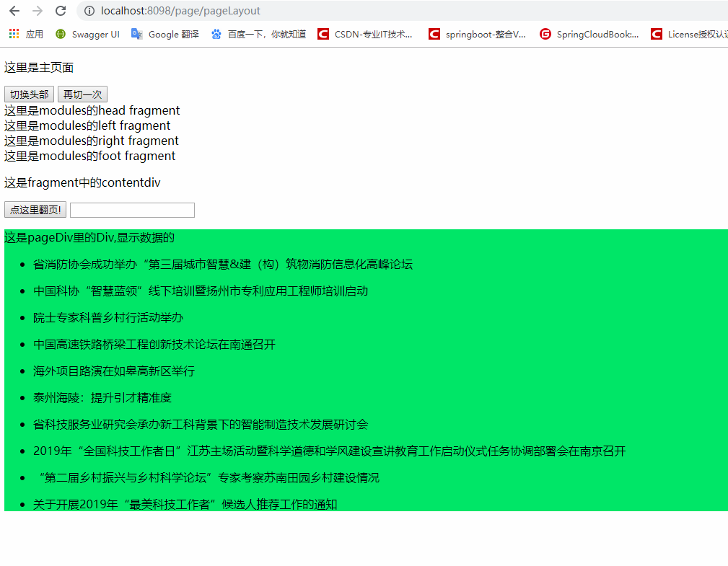Click the browser forward arrow

38,11
